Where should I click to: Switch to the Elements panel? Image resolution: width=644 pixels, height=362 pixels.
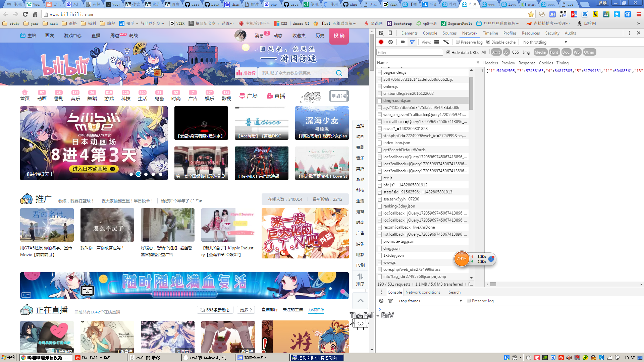409,33
